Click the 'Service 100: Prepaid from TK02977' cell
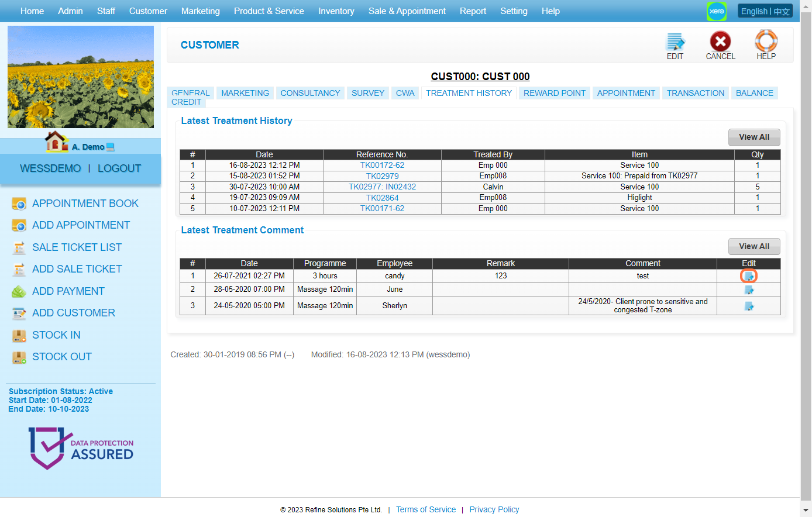 [x=639, y=176]
